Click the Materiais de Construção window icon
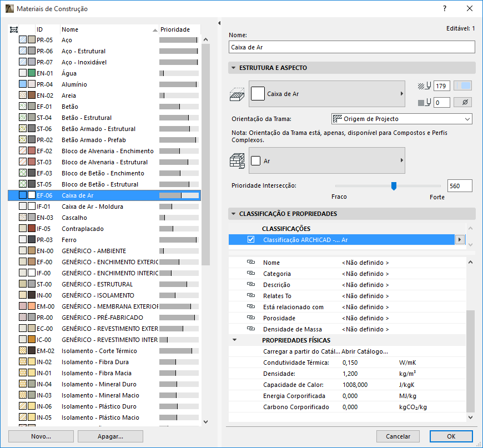483x448 pixels. coord(9,9)
